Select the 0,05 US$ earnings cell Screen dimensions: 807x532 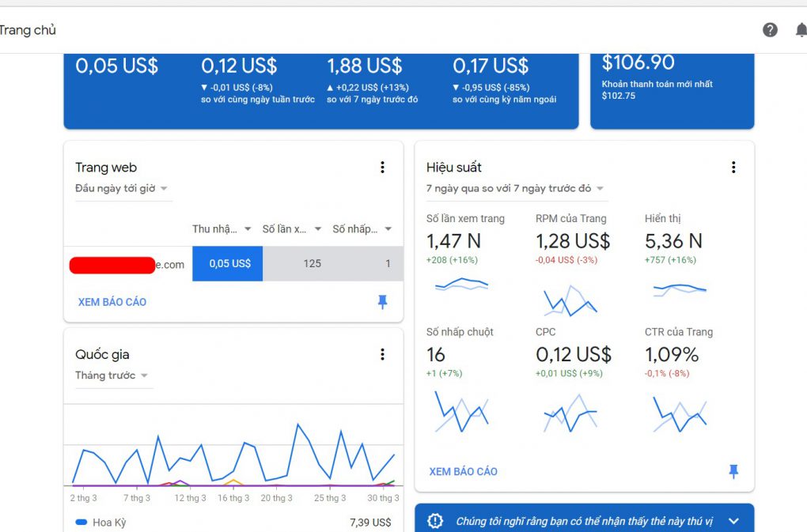click(x=228, y=264)
